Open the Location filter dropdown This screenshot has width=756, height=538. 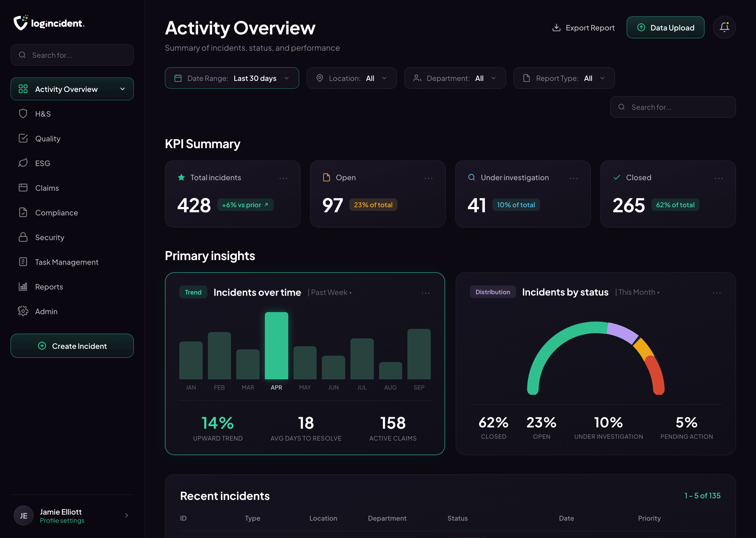point(351,78)
